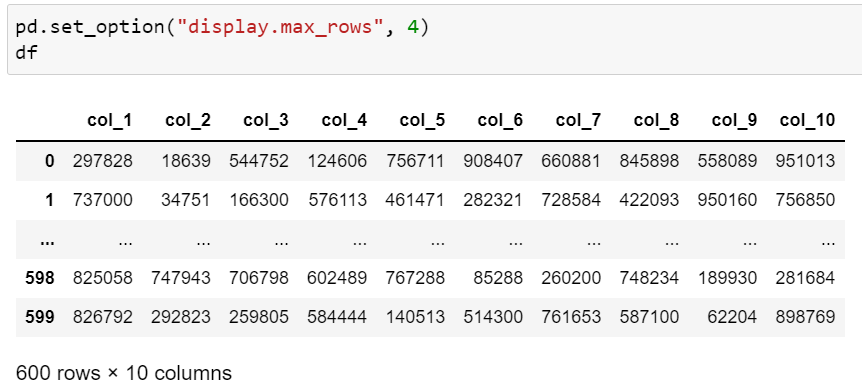Viewport: 862px width, 389px height.
Task: Click row index 1
Action: click(x=49, y=200)
